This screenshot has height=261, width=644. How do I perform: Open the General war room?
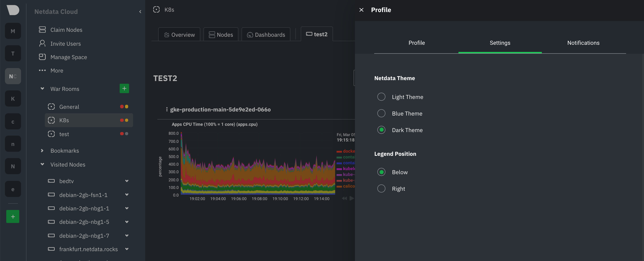click(x=89, y=107)
